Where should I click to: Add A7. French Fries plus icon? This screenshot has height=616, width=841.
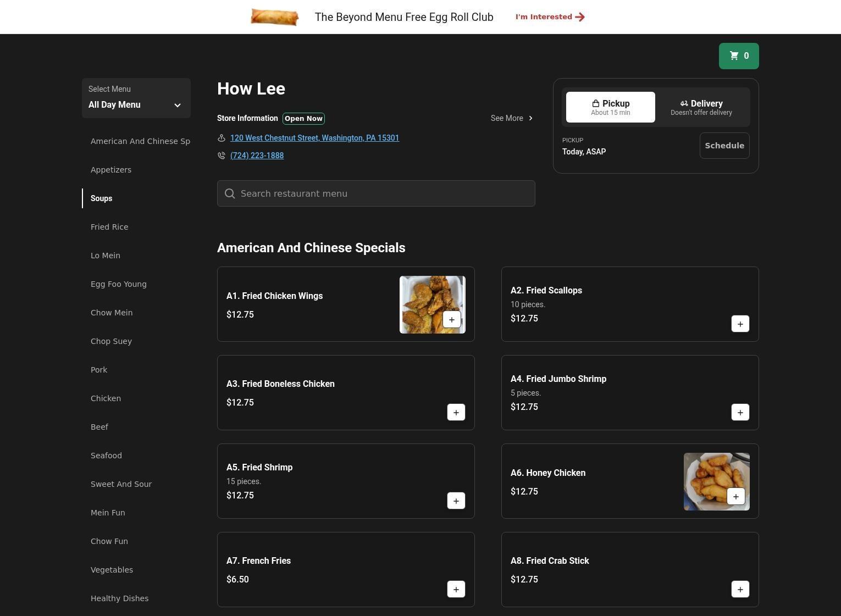pyautogui.click(x=456, y=590)
